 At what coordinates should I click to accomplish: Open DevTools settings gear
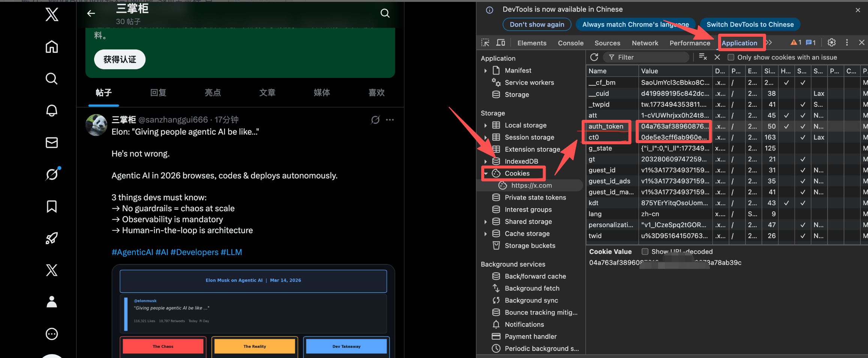[832, 43]
